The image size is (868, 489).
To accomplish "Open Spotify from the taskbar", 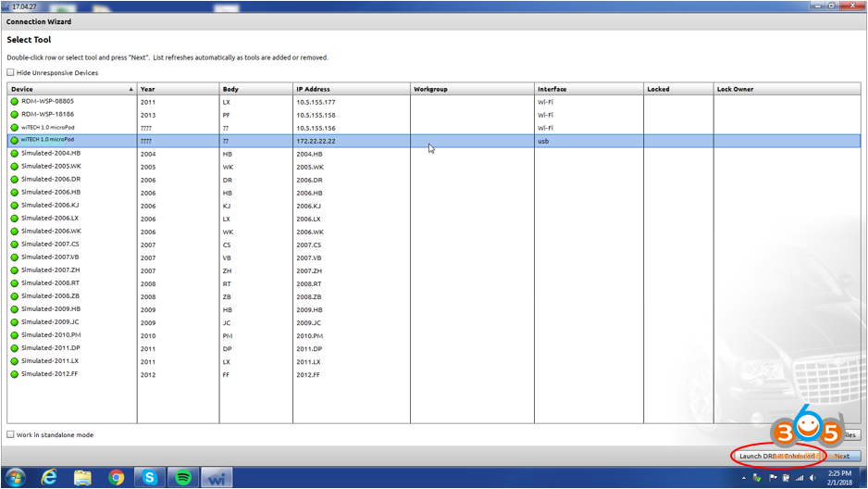I will pyautogui.click(x=183, y=477).
